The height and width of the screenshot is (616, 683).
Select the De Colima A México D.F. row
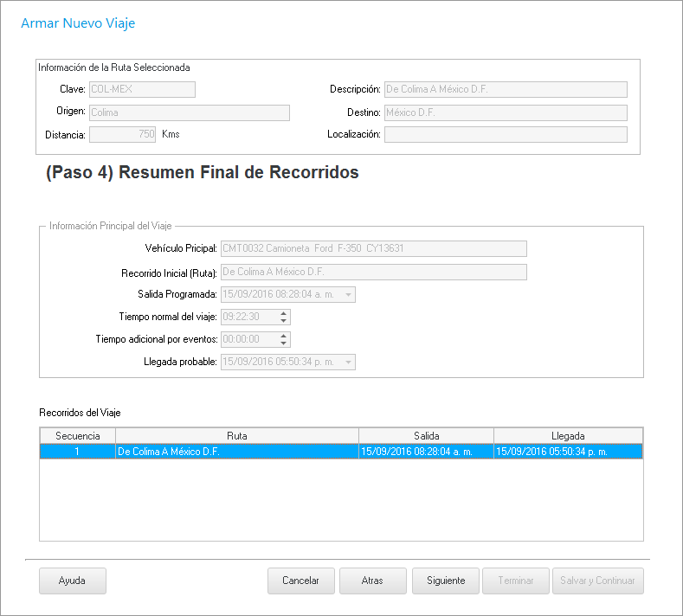point(236,452)
